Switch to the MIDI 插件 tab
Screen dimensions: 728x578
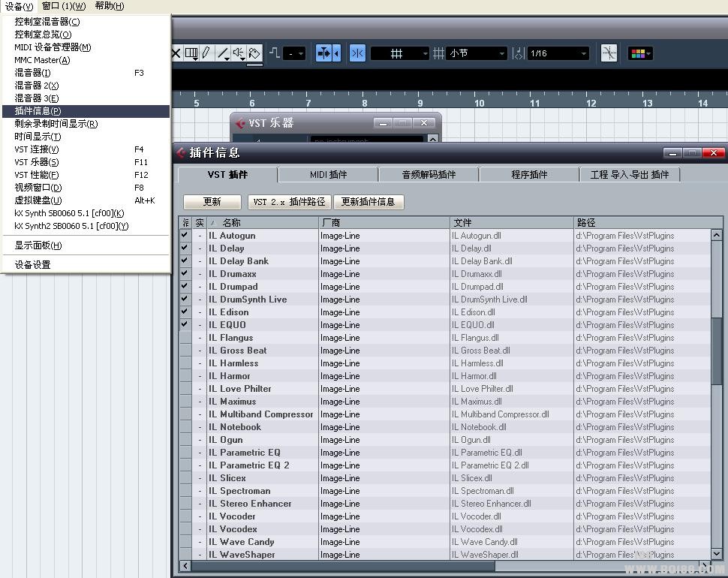tap(328, 175)
